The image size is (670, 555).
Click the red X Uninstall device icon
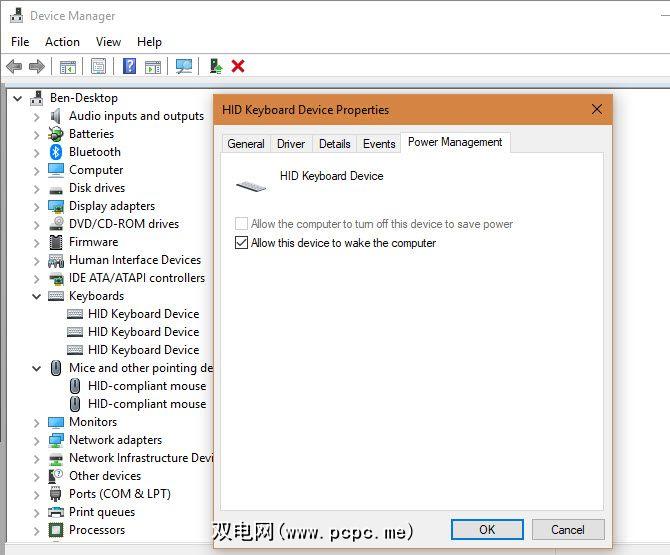point(238,66)
